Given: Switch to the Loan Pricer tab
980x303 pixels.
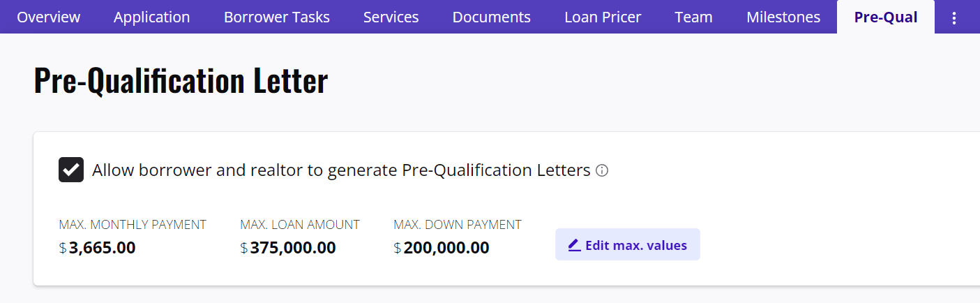Looking at the screenshot, I should click(603, 17).
